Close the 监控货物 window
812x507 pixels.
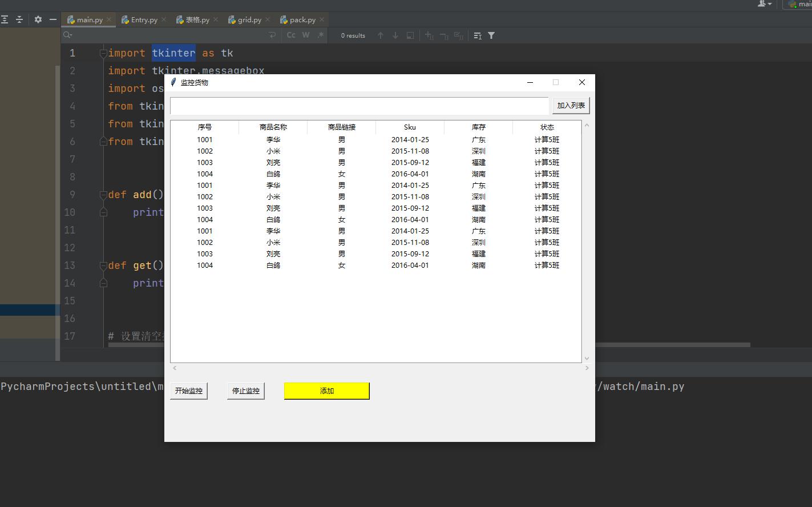point(582,82)
